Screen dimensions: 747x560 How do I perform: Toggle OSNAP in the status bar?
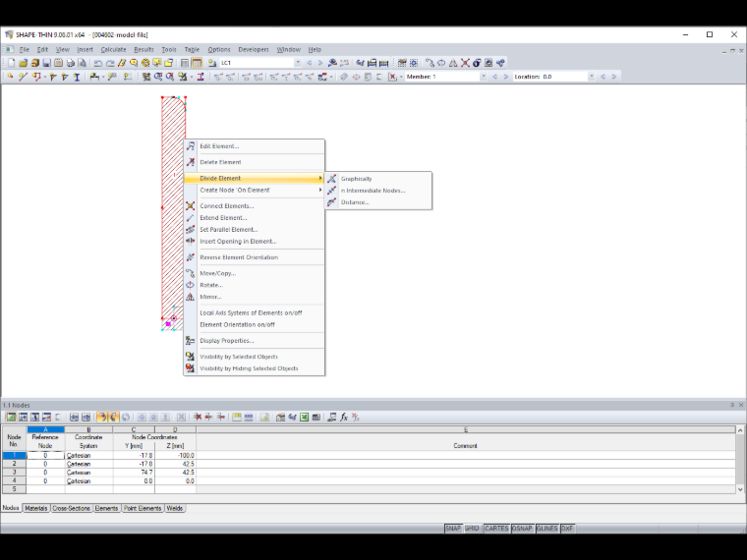[x=522, y=529]
